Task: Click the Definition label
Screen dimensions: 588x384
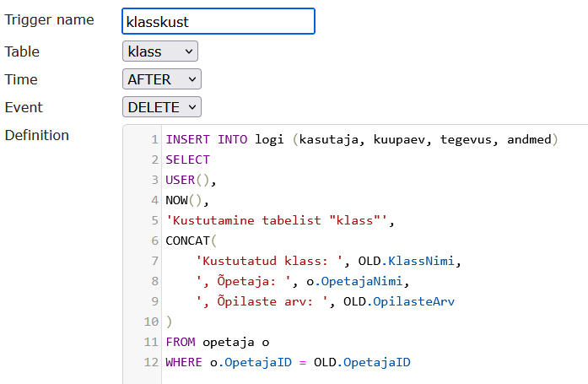Action: (37, 135)
